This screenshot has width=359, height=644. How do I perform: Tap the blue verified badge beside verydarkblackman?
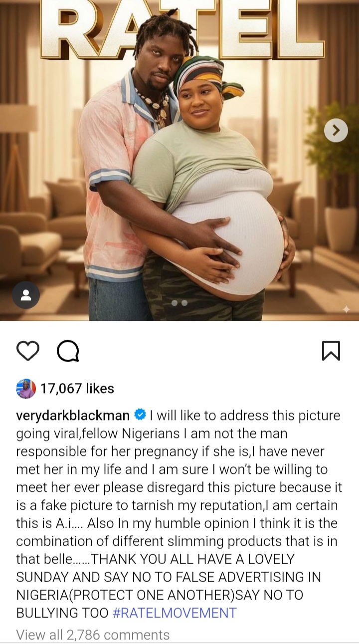(x=140, y=415)
